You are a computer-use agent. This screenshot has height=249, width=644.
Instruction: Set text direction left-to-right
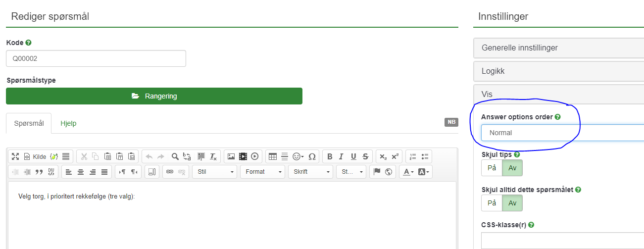pos(122,172)
